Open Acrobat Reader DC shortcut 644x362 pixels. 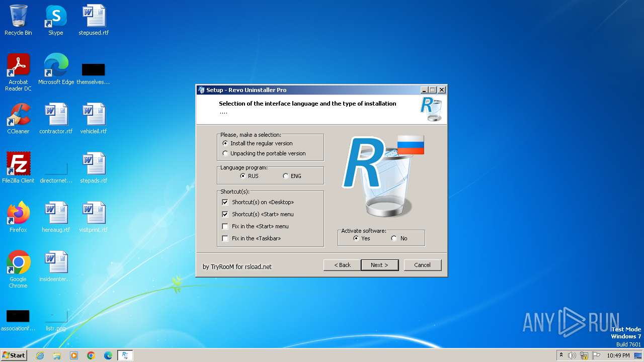(x=18, y=72)
